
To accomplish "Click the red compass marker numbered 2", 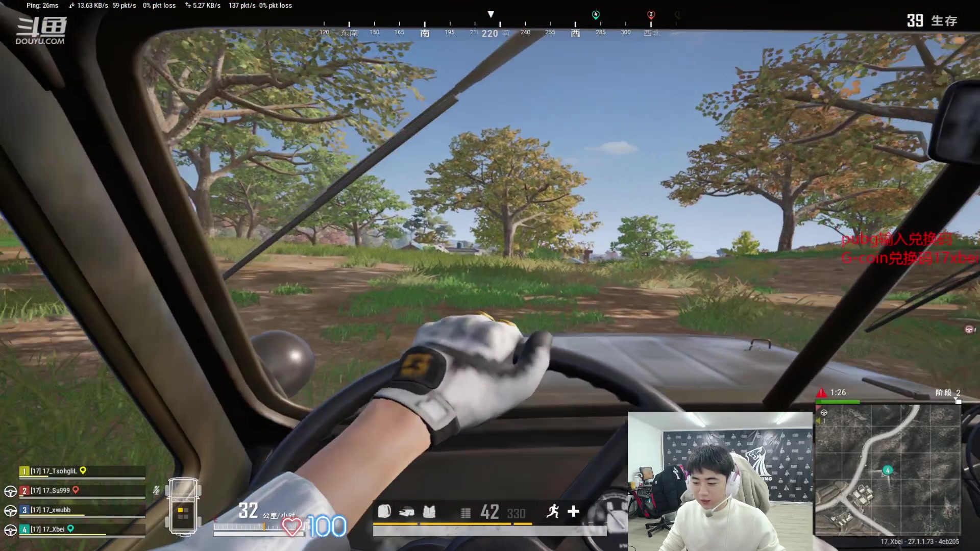I will 651,15.
